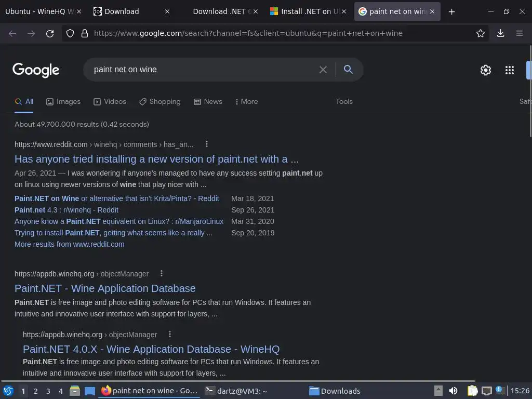Open the Firefox hamburger menu
This screenshot has height=399, width=532.
pyautogui.click(x=520, y=33)
